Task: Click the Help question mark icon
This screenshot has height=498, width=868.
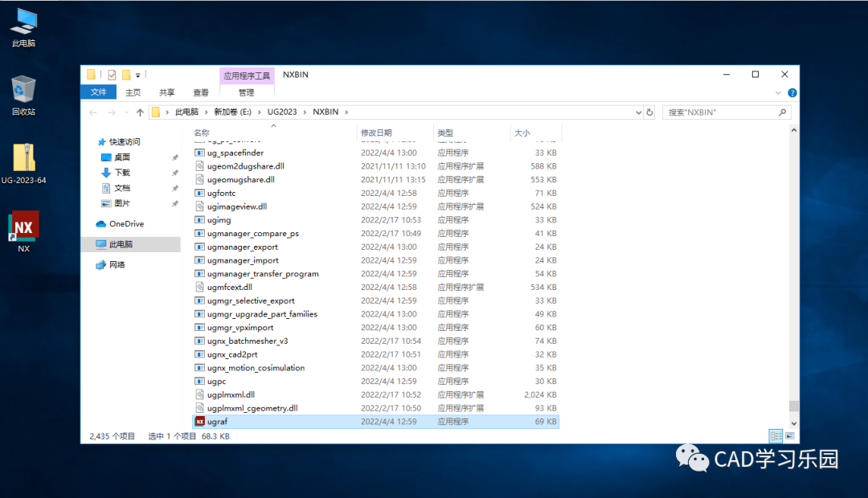Action: click(792, 93)
